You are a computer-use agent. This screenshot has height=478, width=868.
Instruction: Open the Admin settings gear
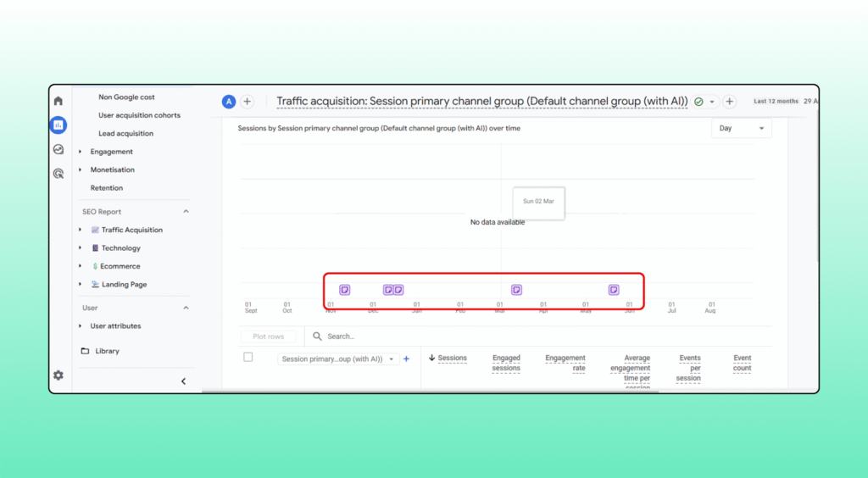(58, 375)
